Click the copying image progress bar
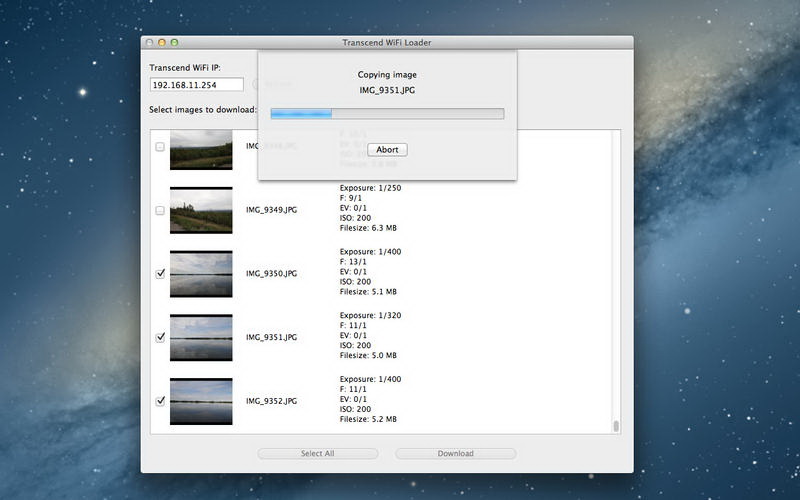Screen dimensions: 800x500 (x=387, y=114)
